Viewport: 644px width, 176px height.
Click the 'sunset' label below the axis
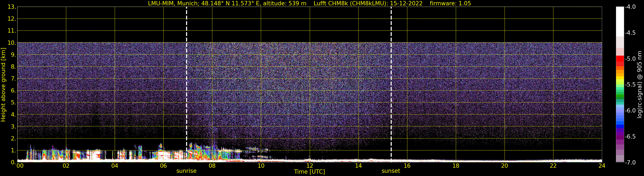pos(391,171)
